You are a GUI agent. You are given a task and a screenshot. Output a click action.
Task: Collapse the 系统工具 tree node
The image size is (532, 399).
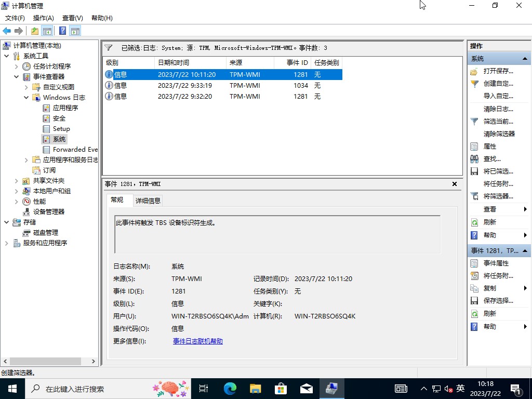tap(7, 56)
